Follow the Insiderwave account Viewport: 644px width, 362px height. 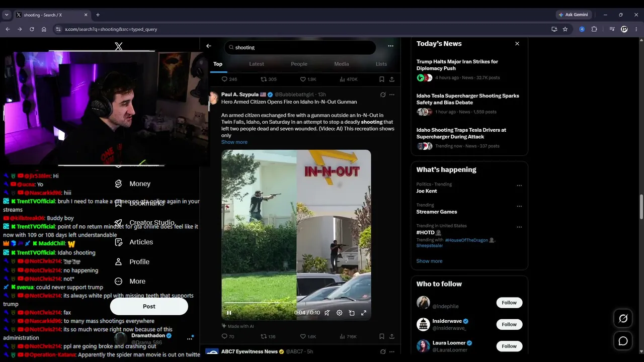tap(509, 324)
